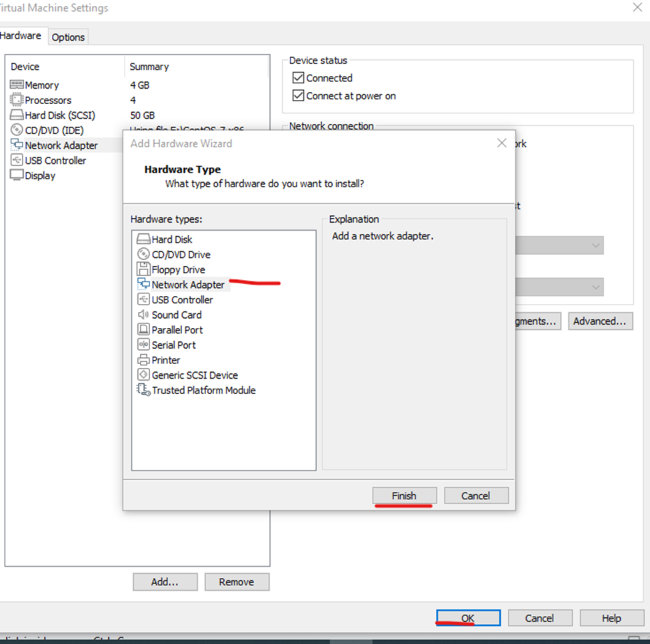The width and height of the screenshot is (650, 644).
Task: Select Memory in the device list
Action: click(41, 85)
